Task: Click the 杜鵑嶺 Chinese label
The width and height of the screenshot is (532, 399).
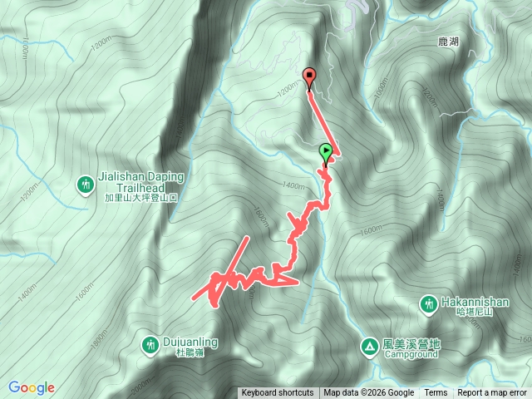Action: [x=190, y=352]
